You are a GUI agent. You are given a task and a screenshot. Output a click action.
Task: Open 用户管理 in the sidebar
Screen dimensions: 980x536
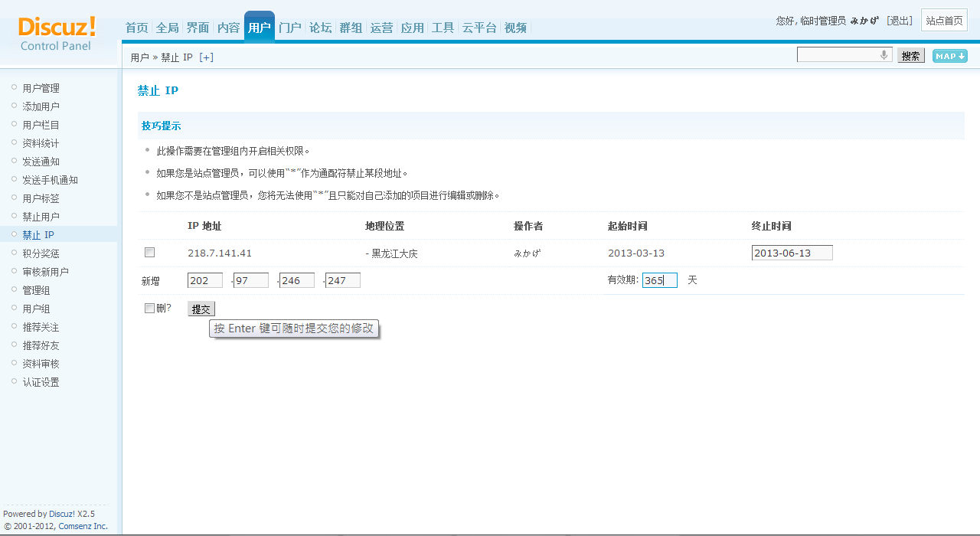tap(41, 88)
